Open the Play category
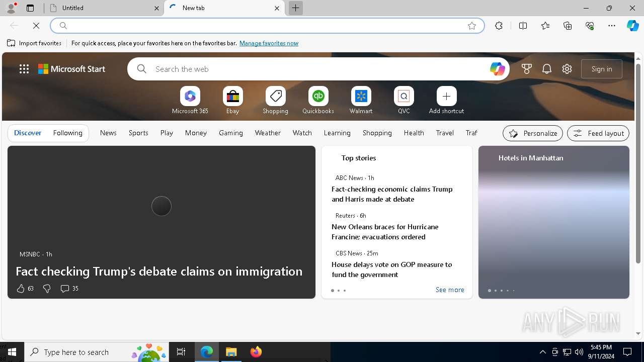 [167, 133]
